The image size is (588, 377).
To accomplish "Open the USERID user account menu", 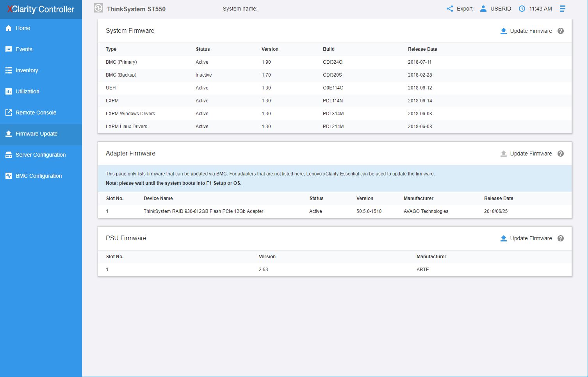I will point(495,9).
